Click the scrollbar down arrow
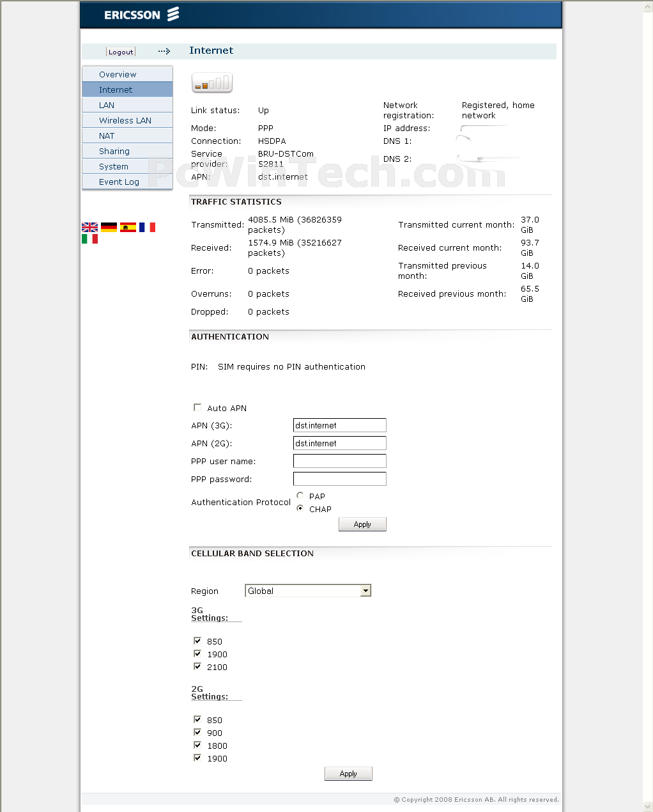Image resolution: width=653 pixels, height=812 pixels. pyautogui.click(x=648, y=806)
